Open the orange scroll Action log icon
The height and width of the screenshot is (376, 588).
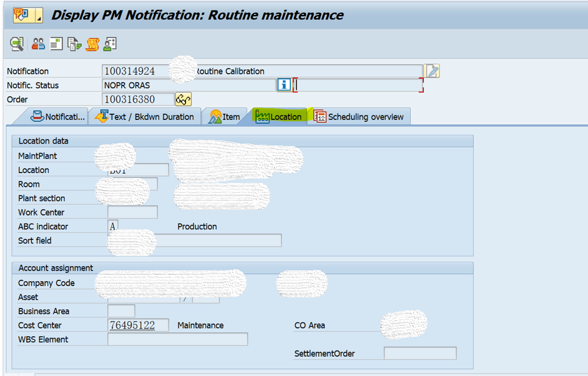[x=92, y=44]
